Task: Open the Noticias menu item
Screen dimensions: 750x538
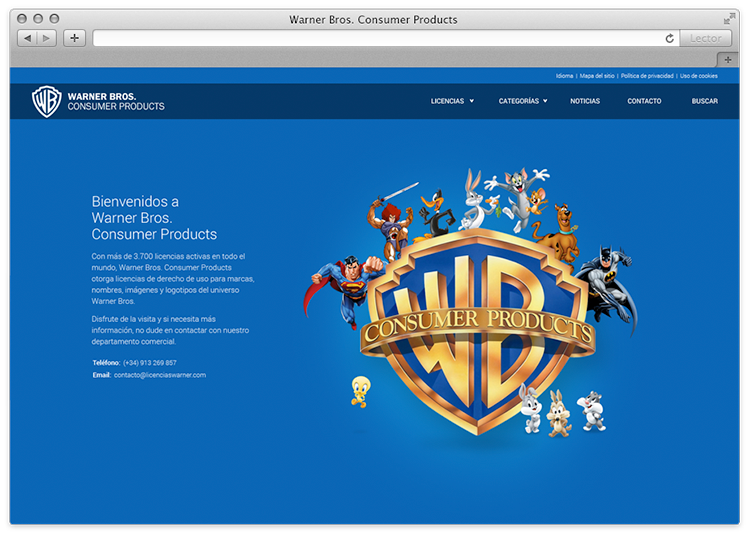Action: click(x=585, y=101)
